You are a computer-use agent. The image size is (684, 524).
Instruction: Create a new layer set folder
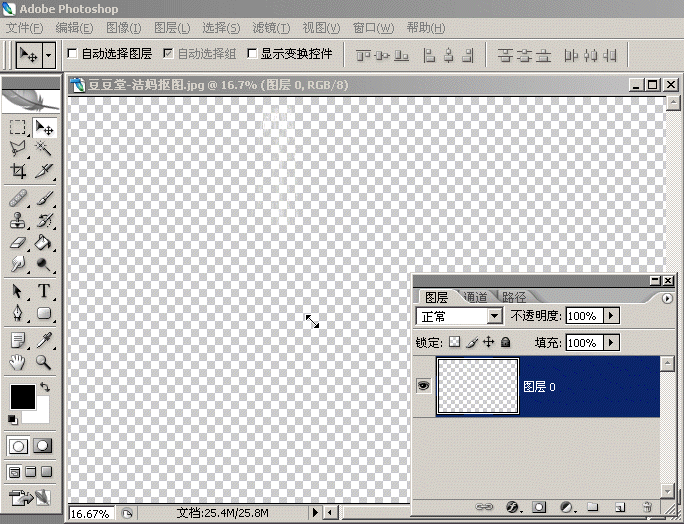592,507
